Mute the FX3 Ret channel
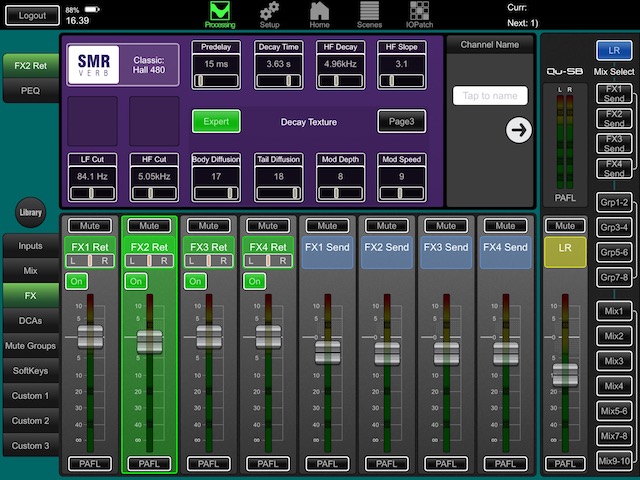Viewport: 640px width, 480px height. coord(209,226)
